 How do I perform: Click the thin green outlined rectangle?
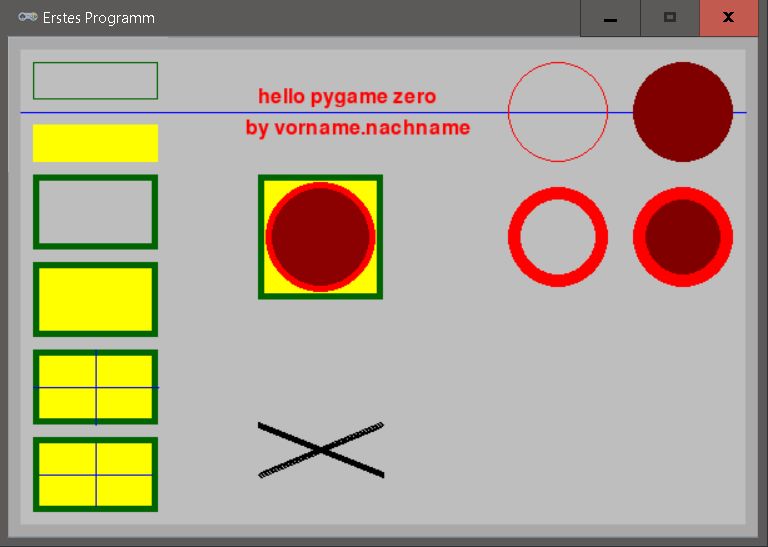[x=96, y=81]
